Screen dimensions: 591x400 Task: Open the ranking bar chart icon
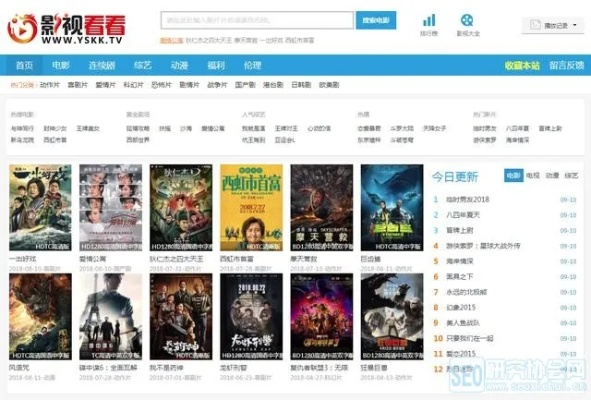pos(429,20)
